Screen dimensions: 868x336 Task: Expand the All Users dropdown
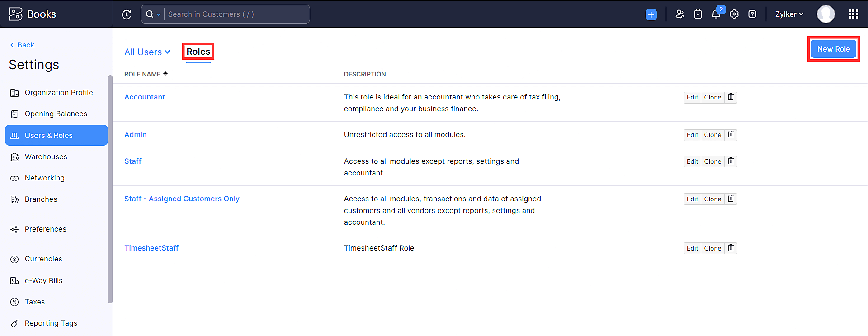click(x=147, y=52)
